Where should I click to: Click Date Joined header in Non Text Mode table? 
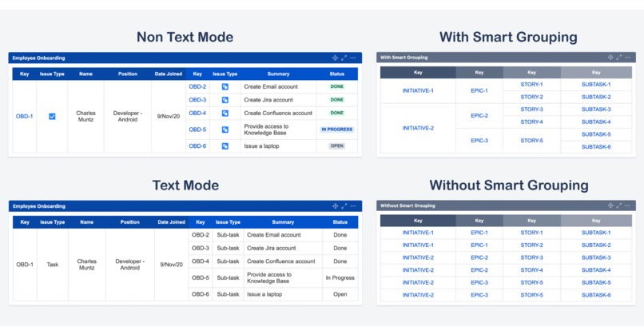coord(169,74)
